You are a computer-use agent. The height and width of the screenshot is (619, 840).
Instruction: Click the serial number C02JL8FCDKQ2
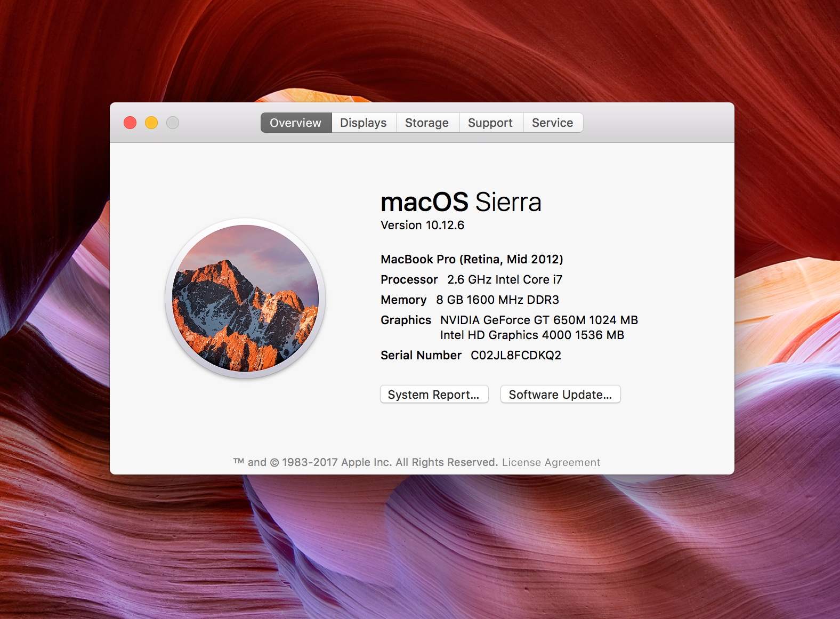click(x=516, y=355)
